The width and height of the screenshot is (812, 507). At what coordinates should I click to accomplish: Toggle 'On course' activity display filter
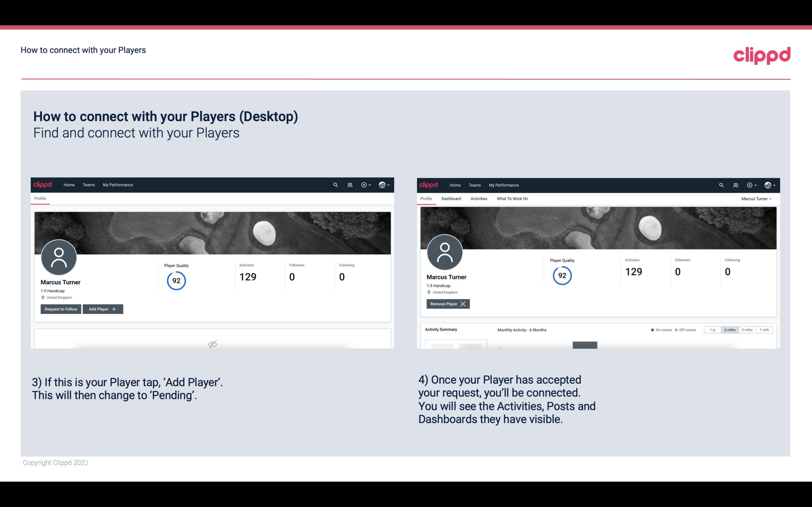[659, 329]
